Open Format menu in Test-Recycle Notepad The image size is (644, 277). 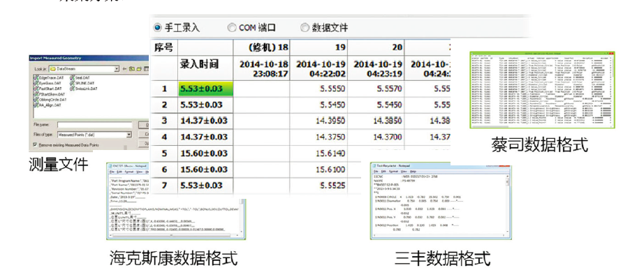coord(393,172)
